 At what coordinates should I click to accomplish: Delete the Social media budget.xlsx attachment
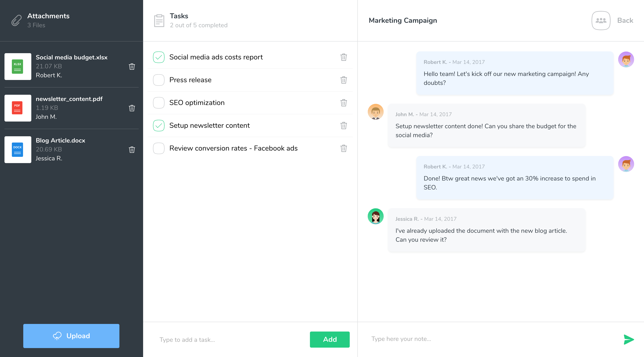(x=132, y=66)
